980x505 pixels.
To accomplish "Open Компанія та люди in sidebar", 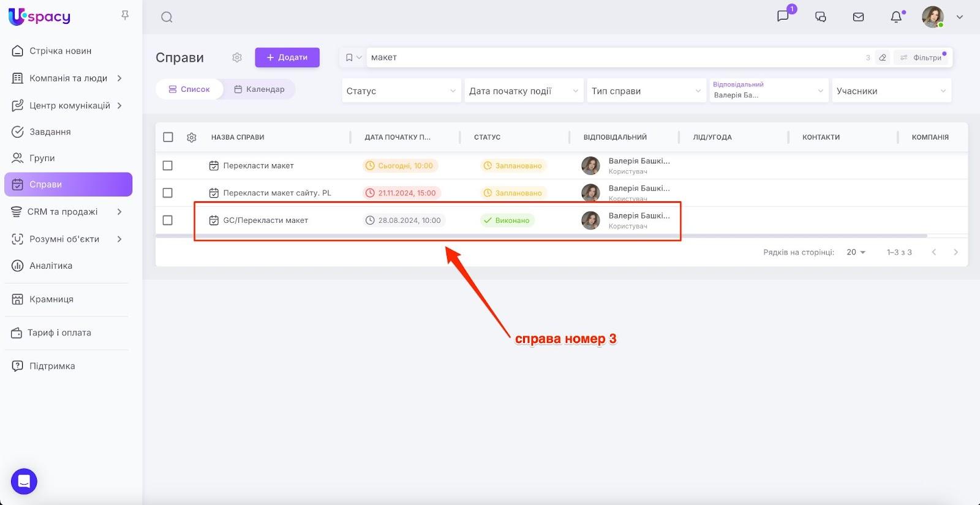I will tap(68, 78).
